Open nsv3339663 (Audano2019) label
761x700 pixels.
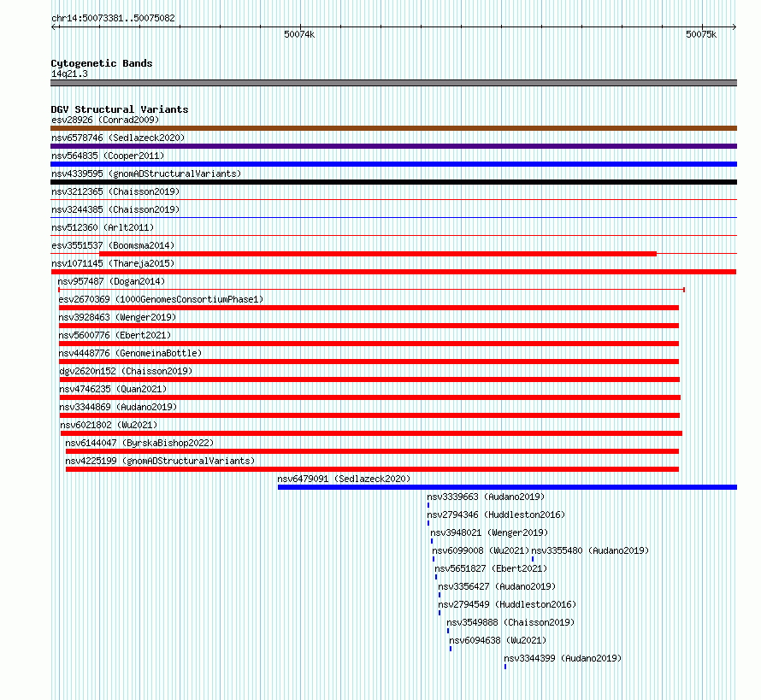(486, 497)
